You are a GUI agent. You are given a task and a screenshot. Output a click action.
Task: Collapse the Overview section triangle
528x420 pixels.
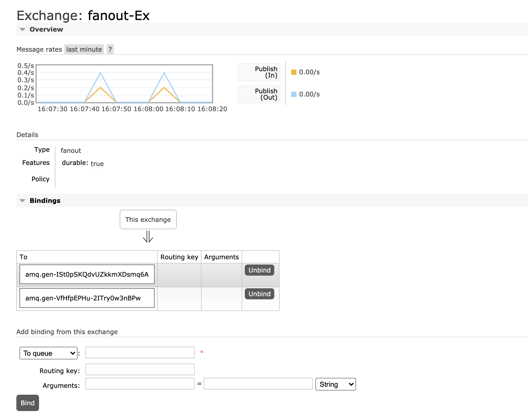22,30
